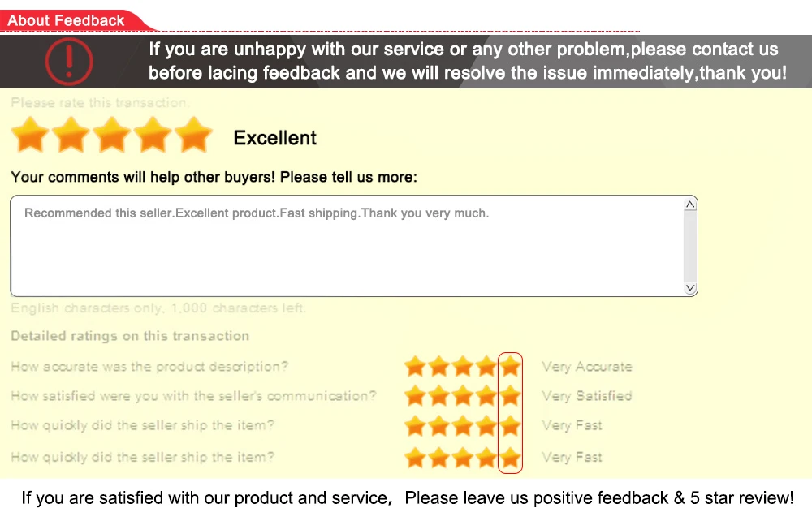Click the first star of the overall transaction rating

point(30,135)
